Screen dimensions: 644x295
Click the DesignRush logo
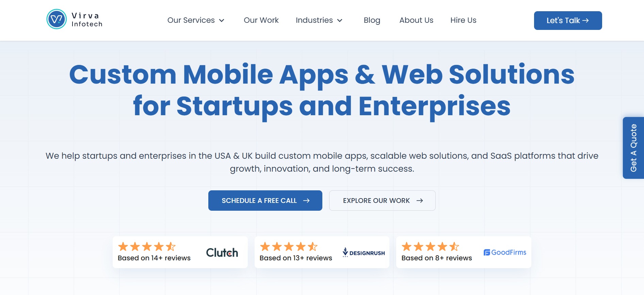tap(363, 252)
